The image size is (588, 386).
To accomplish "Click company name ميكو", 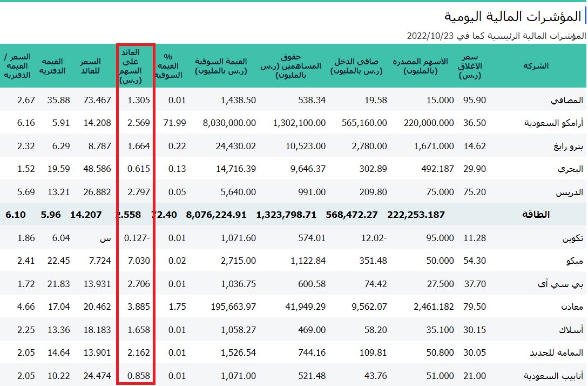I will (x=574, y=261).
